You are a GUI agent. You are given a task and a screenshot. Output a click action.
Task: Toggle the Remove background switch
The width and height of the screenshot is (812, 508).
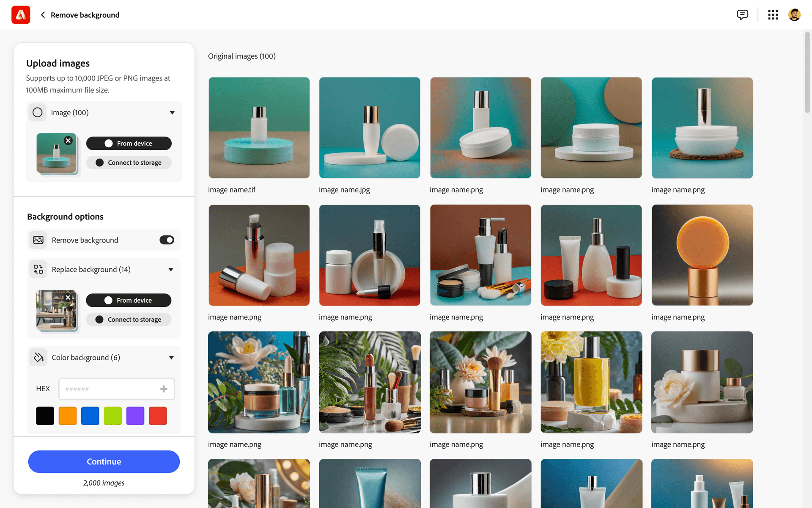point(167,240)
